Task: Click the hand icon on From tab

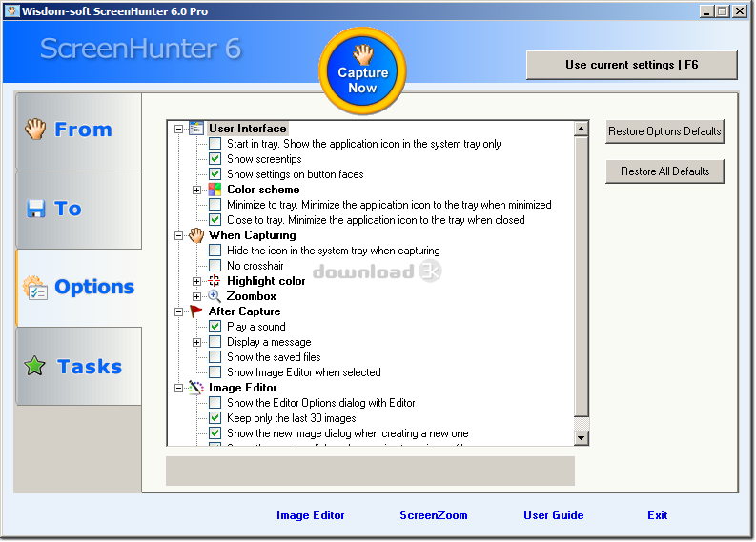Action: (35, 129)
